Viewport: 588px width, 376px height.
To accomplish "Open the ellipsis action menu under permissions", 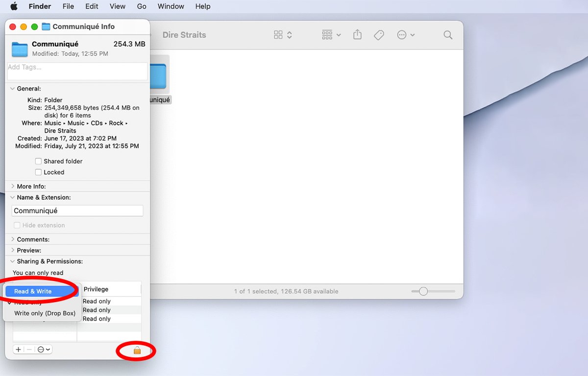I will pyautogui.click(x=44, y=350).
